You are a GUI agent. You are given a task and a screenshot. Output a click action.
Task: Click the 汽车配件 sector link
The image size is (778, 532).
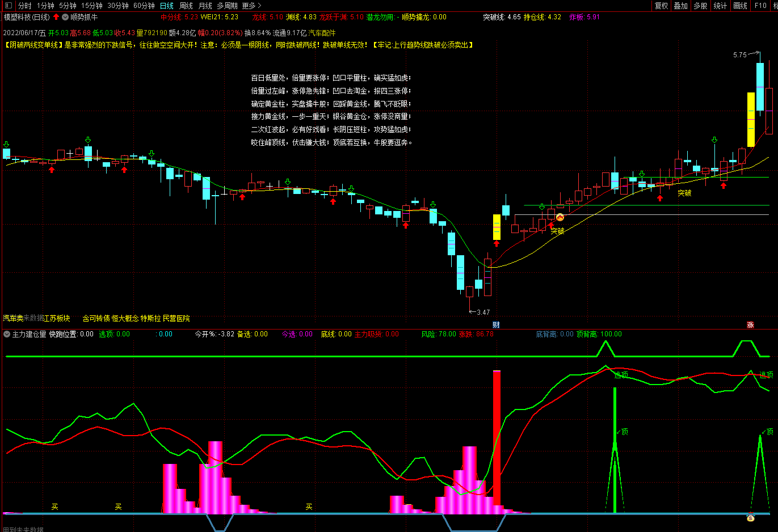(x=322, y=33)
